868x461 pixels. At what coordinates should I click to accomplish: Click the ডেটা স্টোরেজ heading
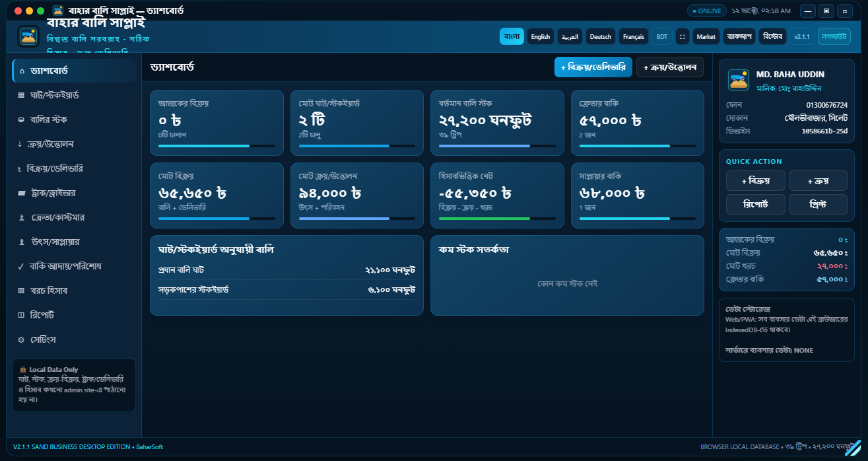tap(748, 309)
